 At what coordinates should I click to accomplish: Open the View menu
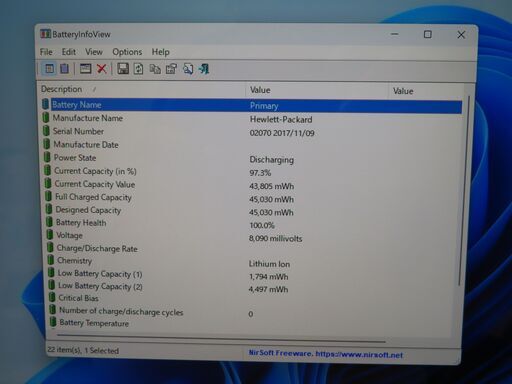pyautogui.click(x=94, y=52)
